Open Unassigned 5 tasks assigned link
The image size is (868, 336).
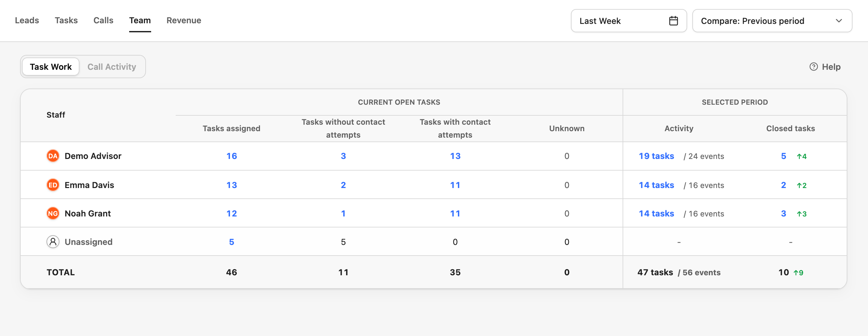coord(232,242)
